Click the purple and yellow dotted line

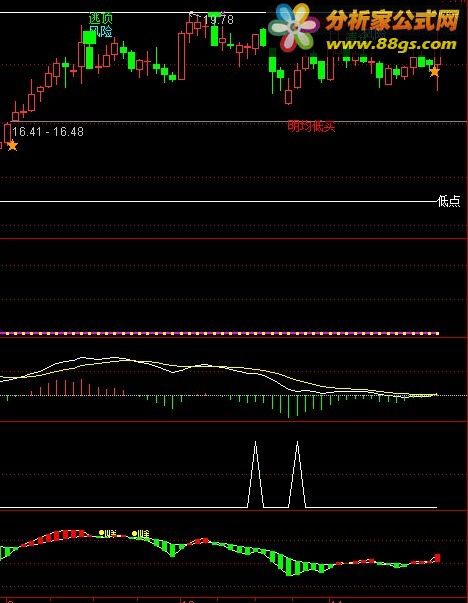coord(219,333)
